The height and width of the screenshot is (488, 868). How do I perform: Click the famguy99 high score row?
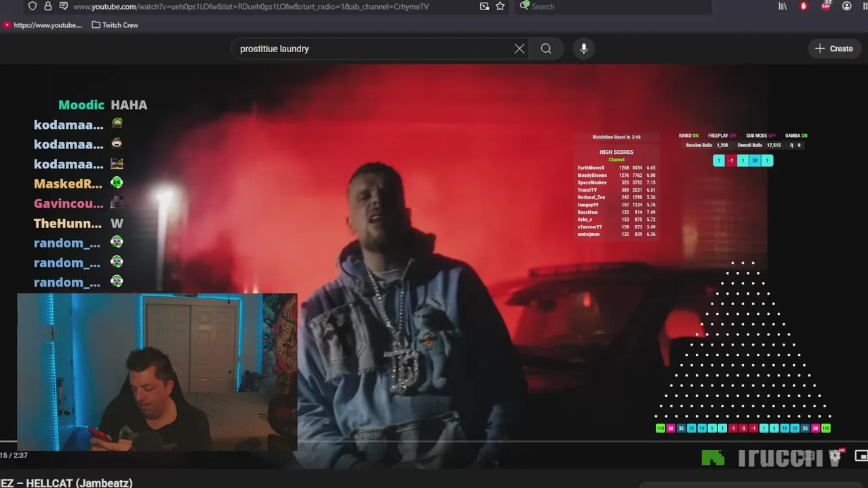pyautogui.click(x=616, y=205)
